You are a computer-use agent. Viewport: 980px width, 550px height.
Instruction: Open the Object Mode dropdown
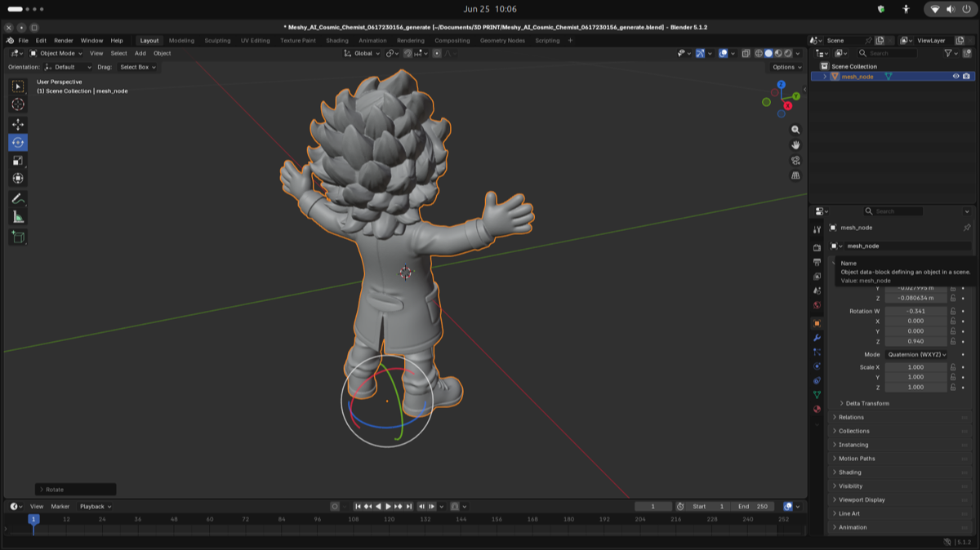[x=56, y=53]
